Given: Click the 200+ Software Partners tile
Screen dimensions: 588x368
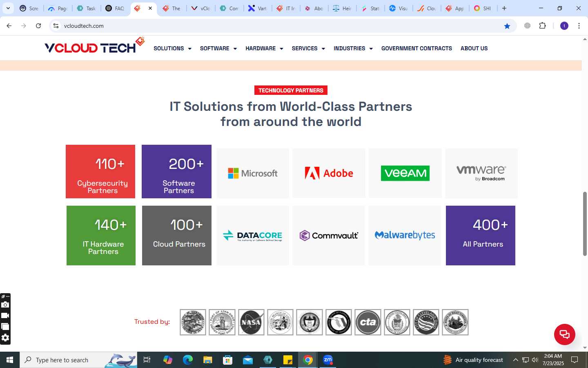Looking at the screenshot, I should pyautogui.click(x=176, y=172).
